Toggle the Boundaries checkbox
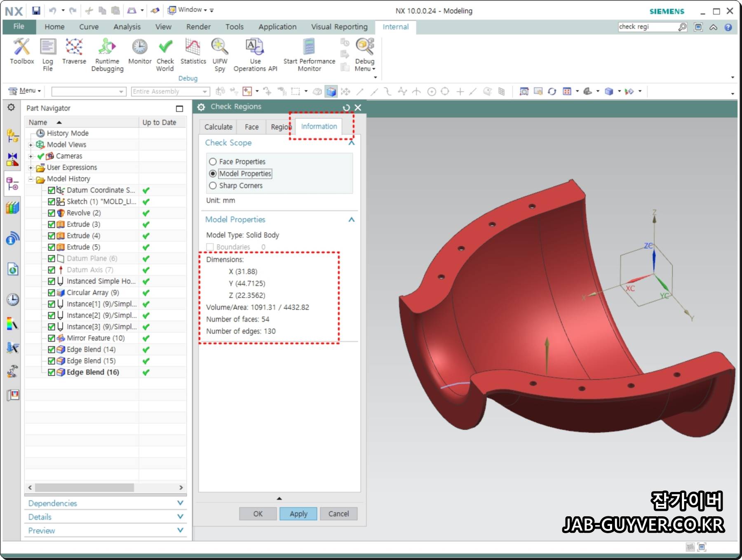The height and width of the screenshot is (560, 742). pyautogui.click(x=210, y=247)
